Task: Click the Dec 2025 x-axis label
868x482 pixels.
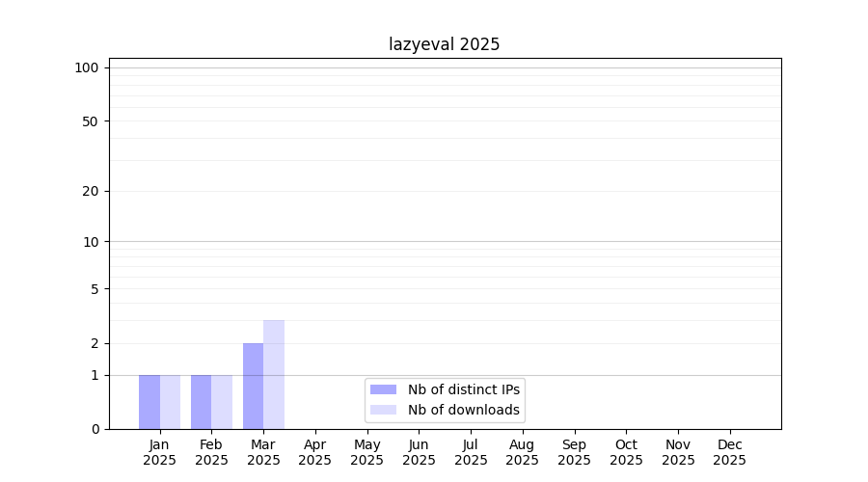Action: [x=730, y=452]
